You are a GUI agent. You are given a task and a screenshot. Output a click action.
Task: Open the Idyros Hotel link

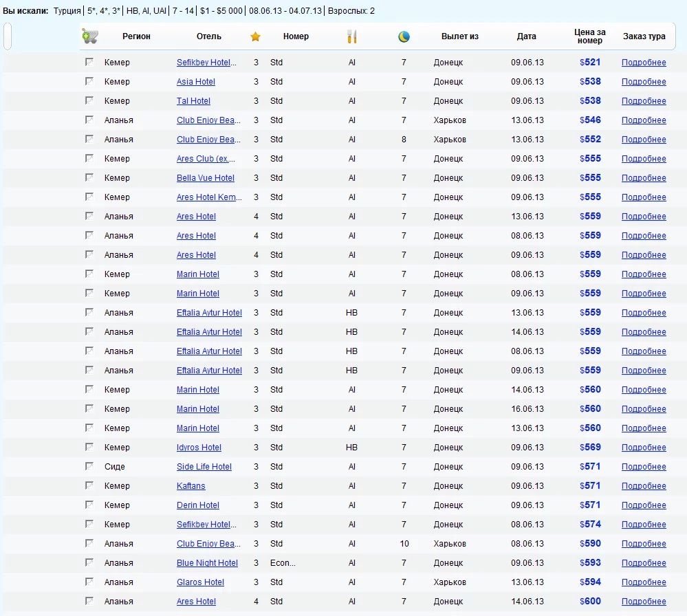(x=199, y=448)
